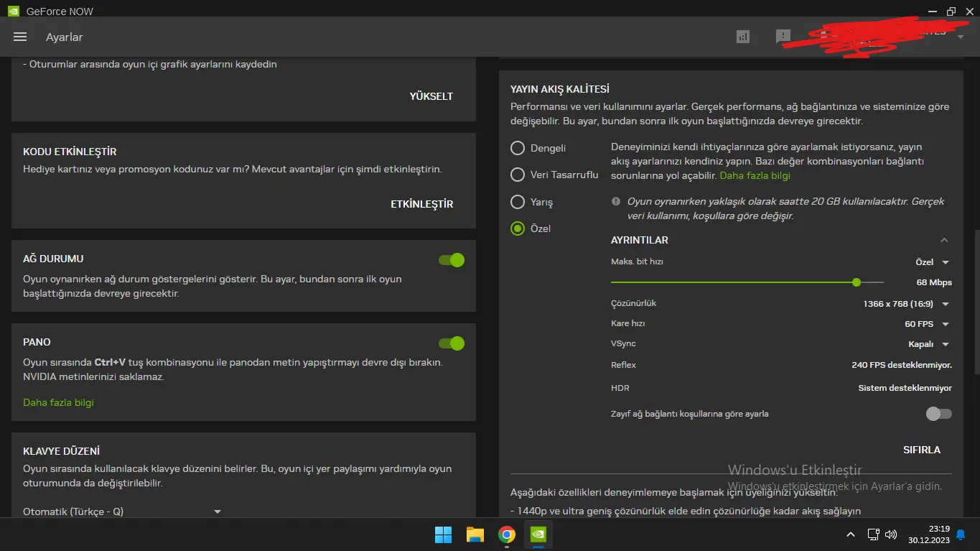
Task: Click the GeForce NOW title bar logo
Action: [14, 11]
